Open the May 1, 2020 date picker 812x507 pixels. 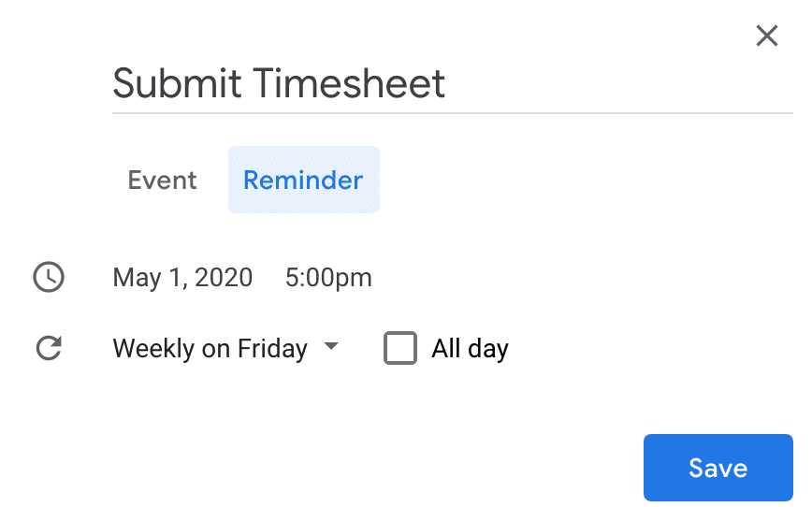point(182,278)
